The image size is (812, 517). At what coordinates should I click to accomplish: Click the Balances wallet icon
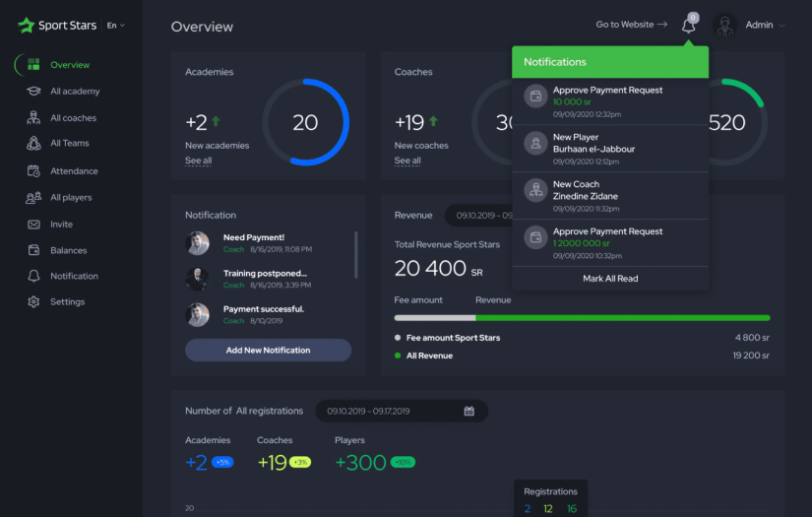tap(33, 250)
